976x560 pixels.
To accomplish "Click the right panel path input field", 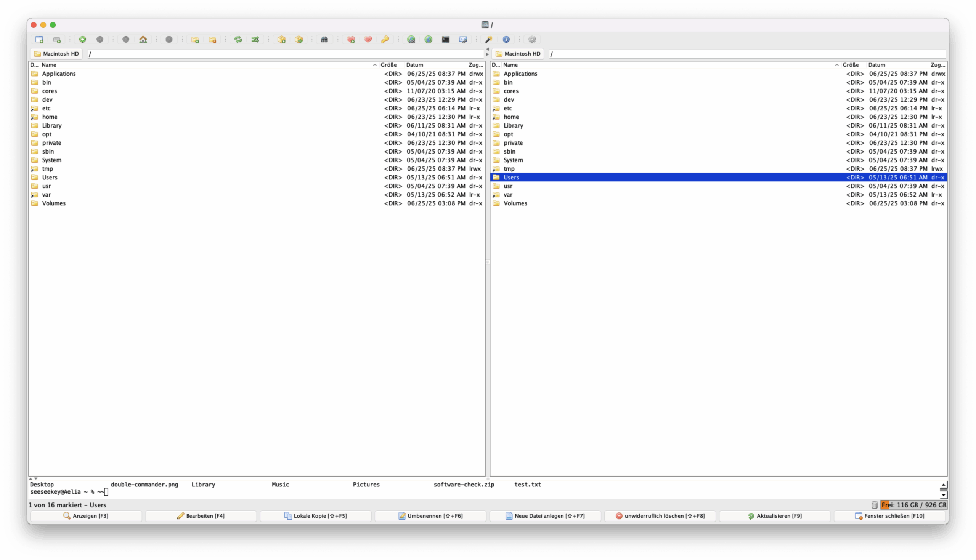I will tap(746, 54).
